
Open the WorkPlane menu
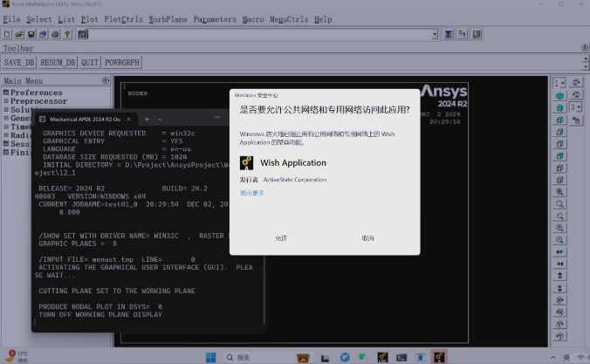click(x=168, y=19)
